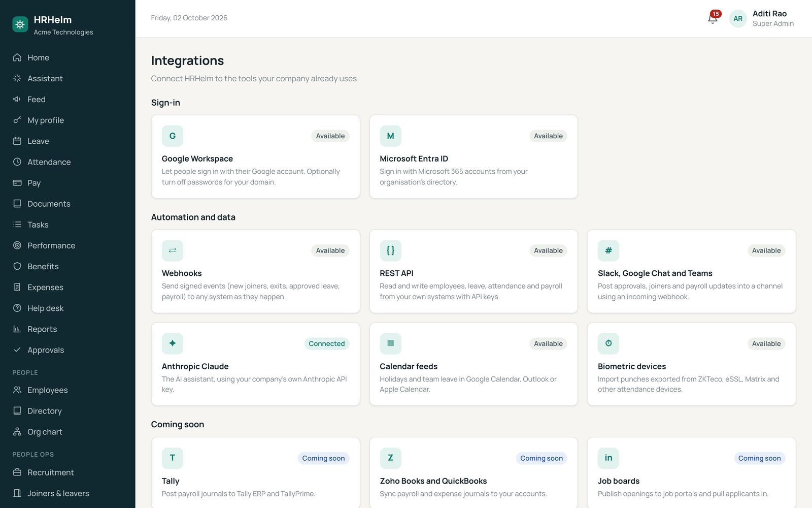Click the Biometric devices icon
Image resolution: width=812 pixels, height=508 pixels.
click(x=608, y=343)
